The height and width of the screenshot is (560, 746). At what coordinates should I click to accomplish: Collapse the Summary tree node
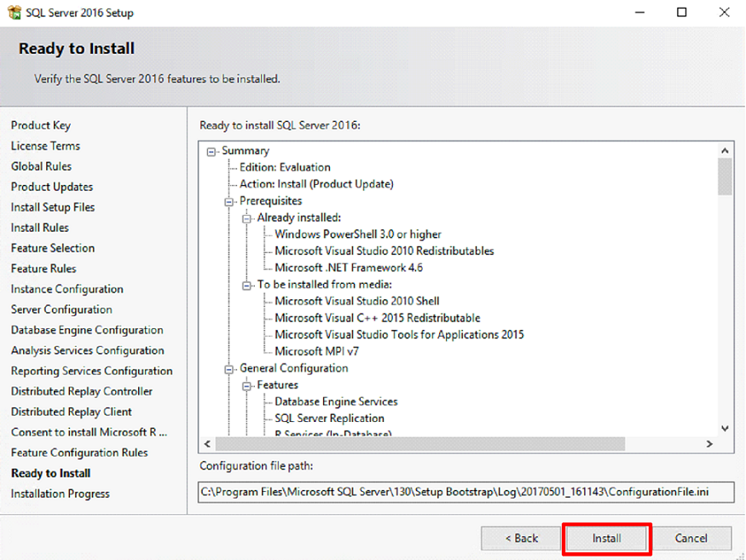click(211, 151)
